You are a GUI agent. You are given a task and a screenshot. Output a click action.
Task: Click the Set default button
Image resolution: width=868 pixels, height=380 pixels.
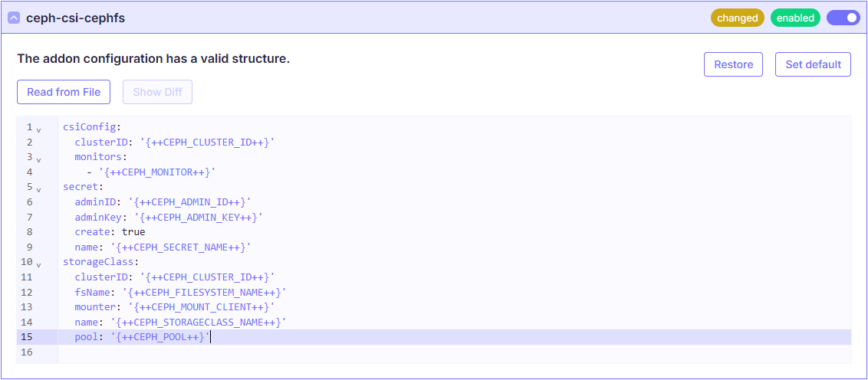pos(813,64)
